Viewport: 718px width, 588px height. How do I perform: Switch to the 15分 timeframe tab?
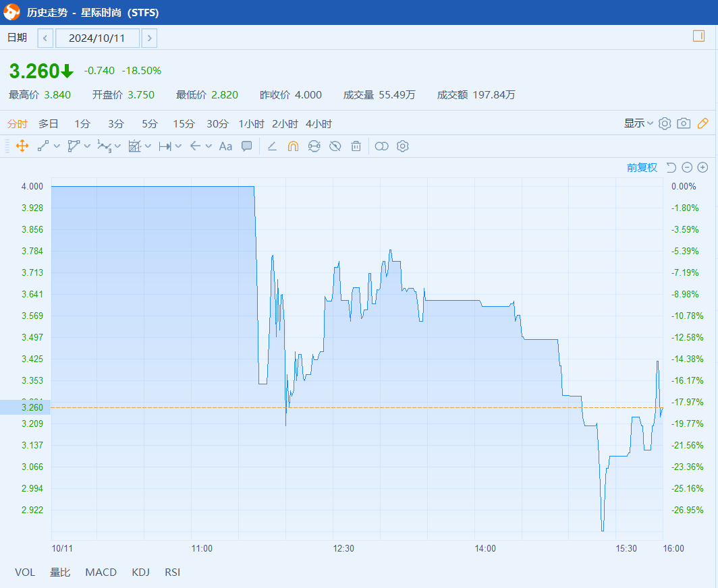184,124
